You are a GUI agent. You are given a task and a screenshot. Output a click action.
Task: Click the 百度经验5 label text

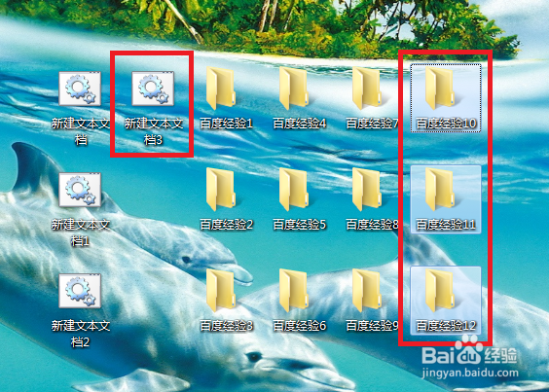tap(300, 225)
